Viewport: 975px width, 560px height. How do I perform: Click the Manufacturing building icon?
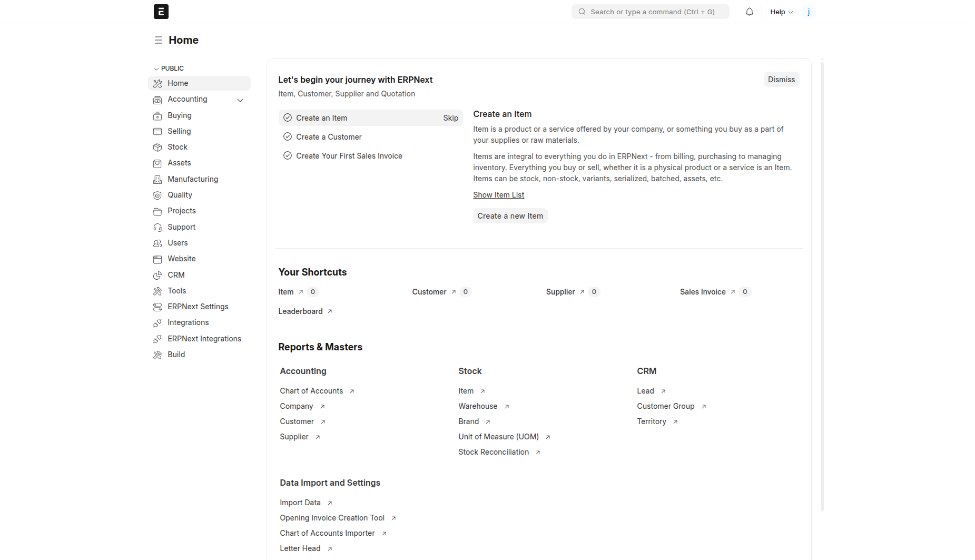pos(157,180)
